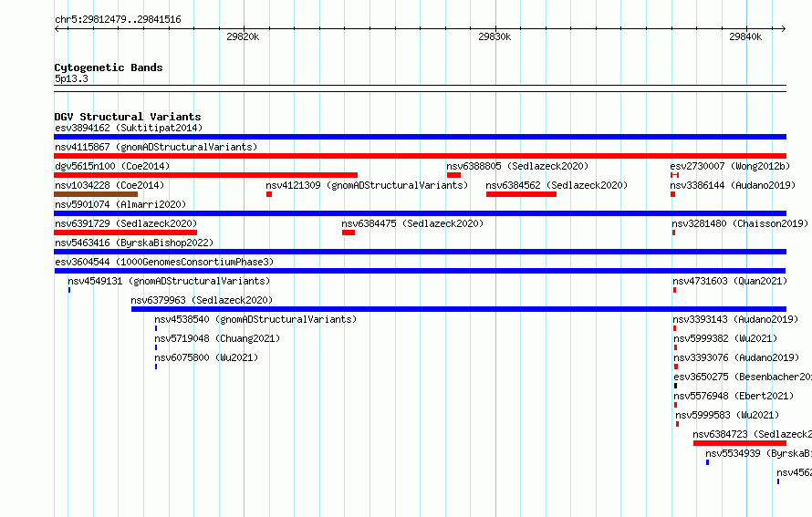
Task: Click dgv5615n100 (Coe2014) variant label
Action: click(x=112, y=166)
